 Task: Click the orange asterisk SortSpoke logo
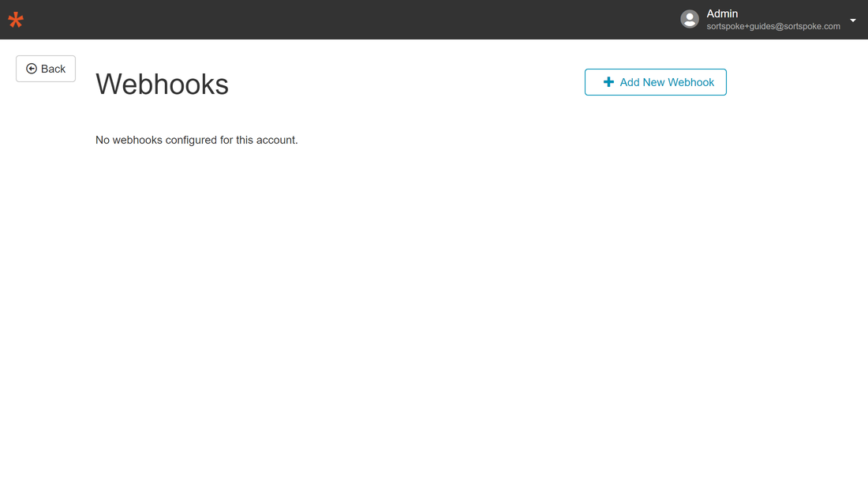pyautogui.click(x=16, y=20)
